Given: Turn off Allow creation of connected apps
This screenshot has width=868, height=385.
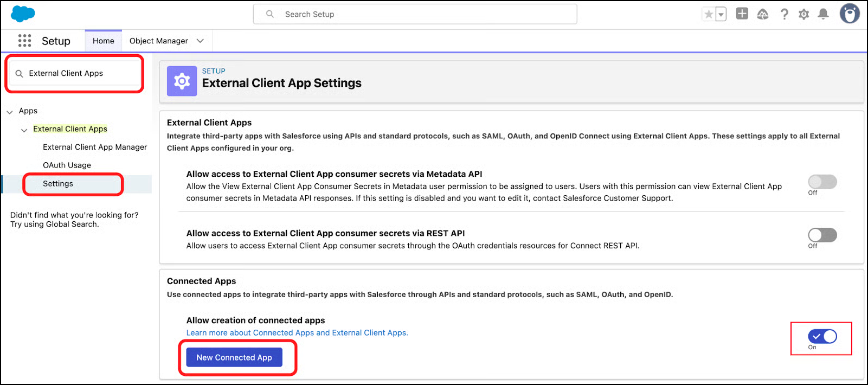Looking at the screenshot, I should (x=822, y=337).
